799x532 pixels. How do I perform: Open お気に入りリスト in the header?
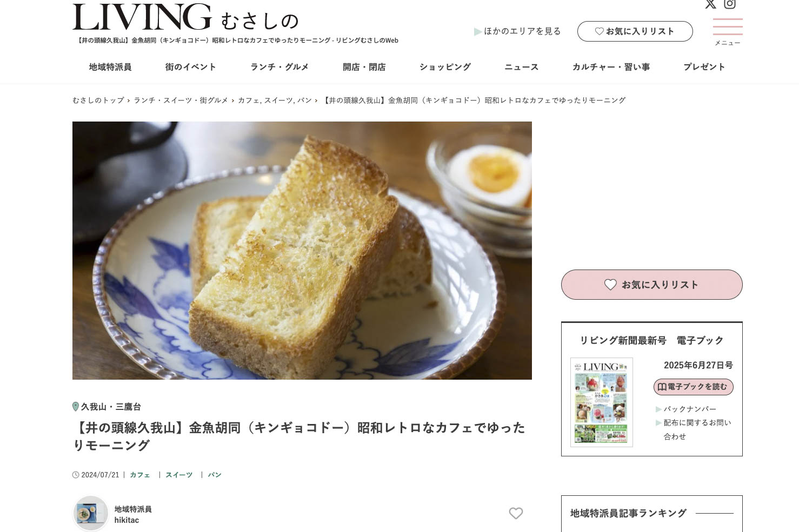635,31
